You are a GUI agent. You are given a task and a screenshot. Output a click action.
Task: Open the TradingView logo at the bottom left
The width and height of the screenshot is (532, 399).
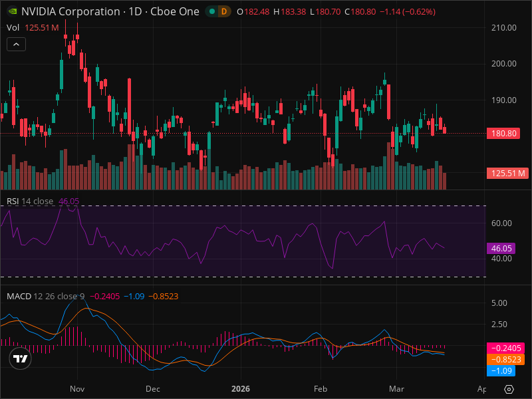pyautogui.click(x=20, y=358)
